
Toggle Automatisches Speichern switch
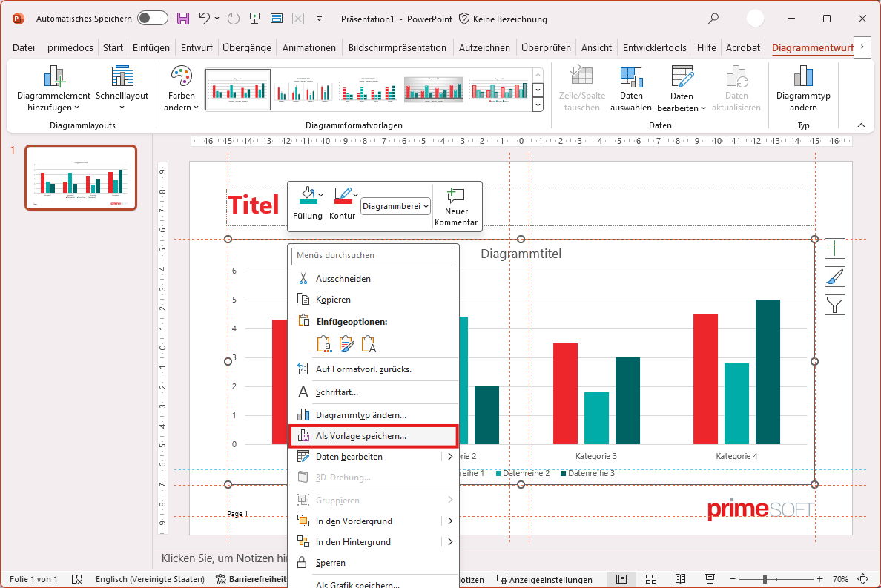(152, 19)
